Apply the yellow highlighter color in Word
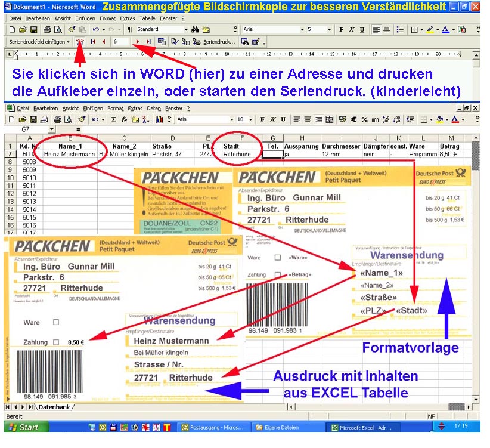490x448 pixels. tap(430, 30)
